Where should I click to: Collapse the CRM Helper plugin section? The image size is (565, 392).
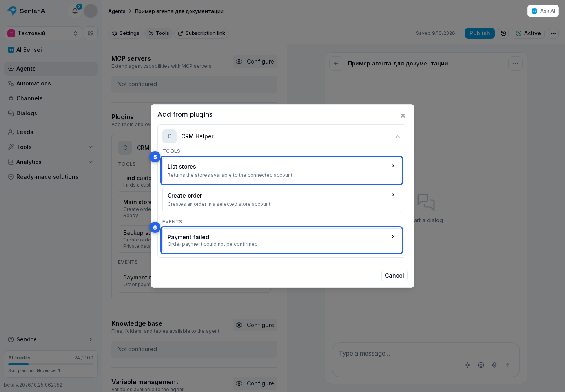pyautogui.click(x=398, y=136)
